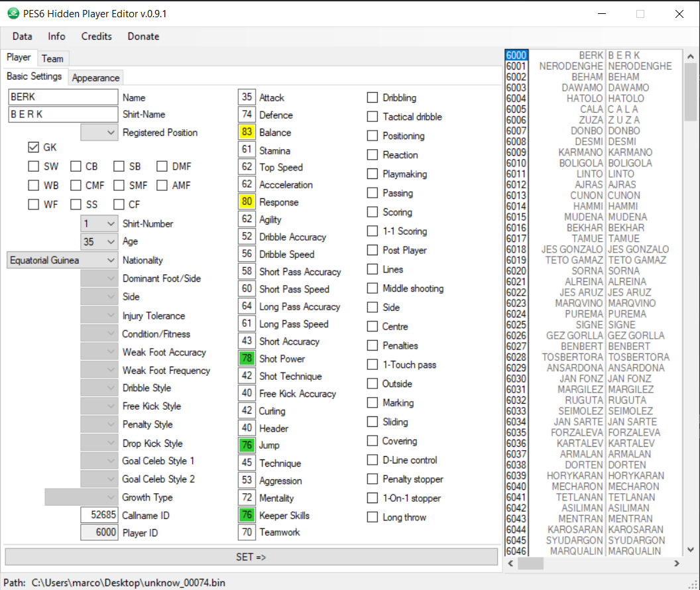
Task: Switch to the Appearance tab
Action: [95, 78]
